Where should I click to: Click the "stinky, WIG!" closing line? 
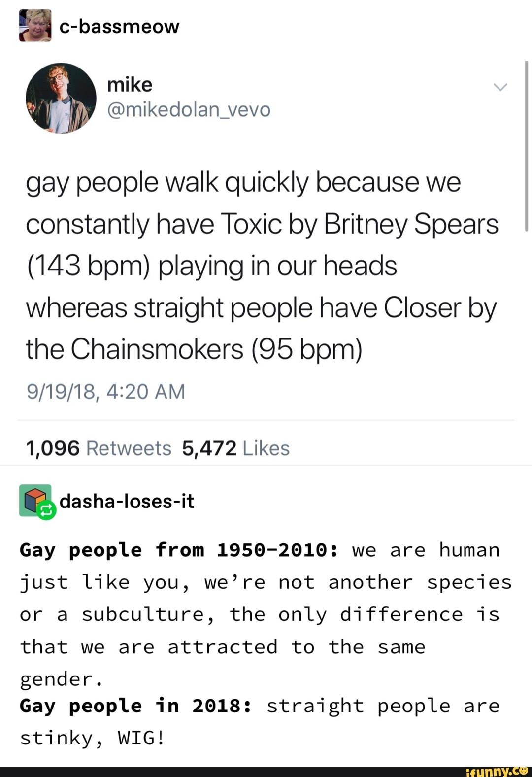point(92,738)
